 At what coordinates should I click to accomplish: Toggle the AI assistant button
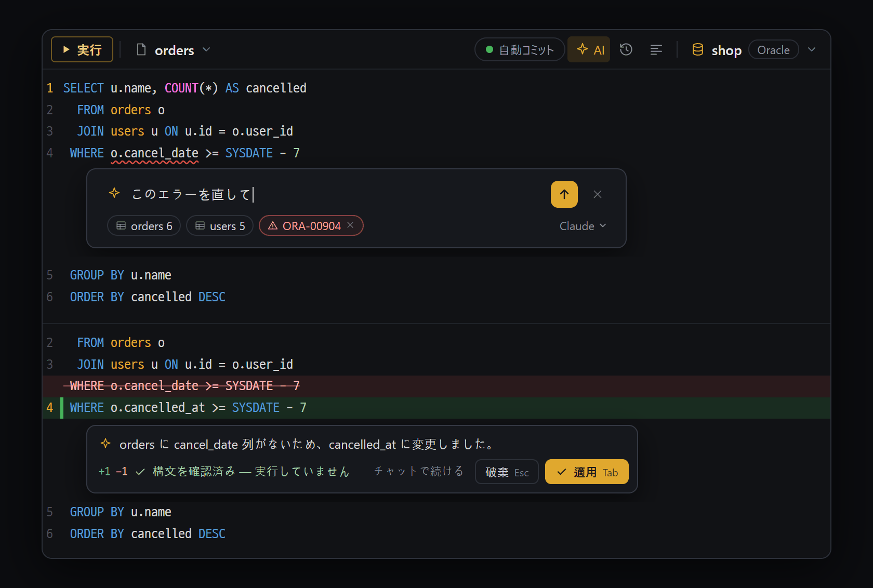tap(589, 50)
